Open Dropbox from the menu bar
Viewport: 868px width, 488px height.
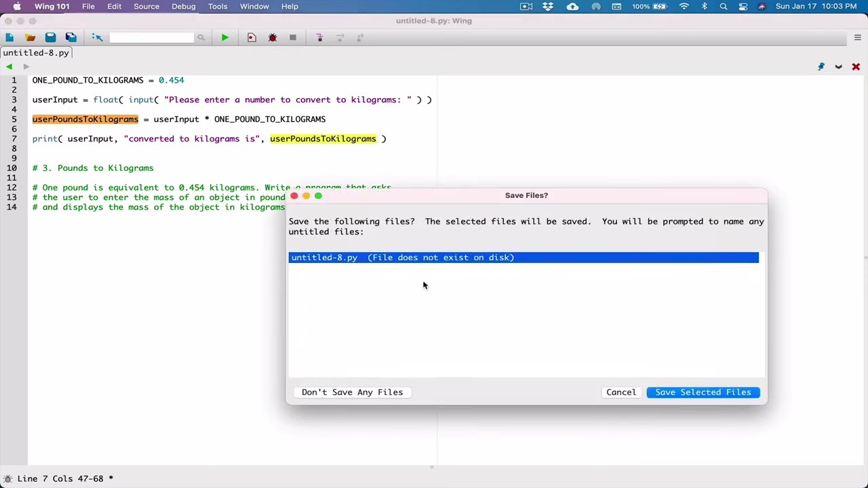point(548,6)
